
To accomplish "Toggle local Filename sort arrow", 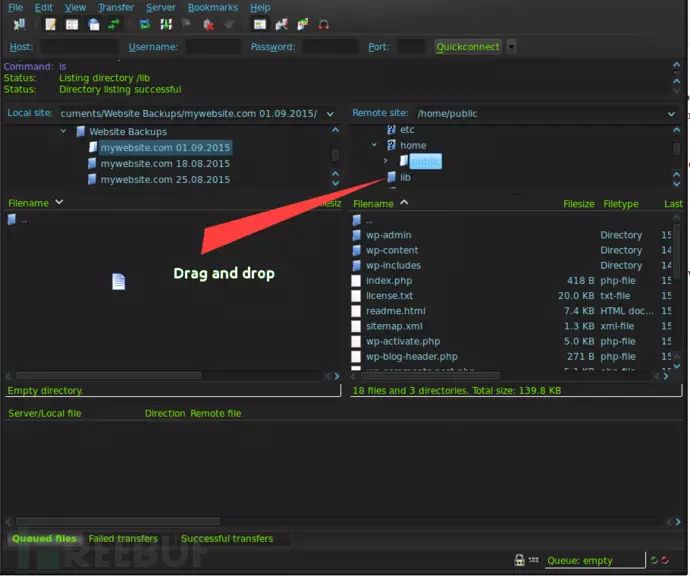I will 59,202.
